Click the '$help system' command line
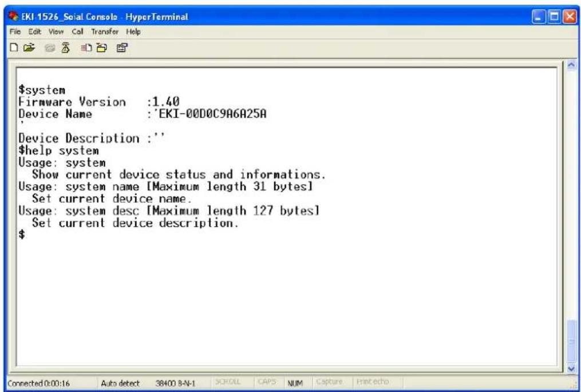This screenshot has width=581, height=392. 58,151
